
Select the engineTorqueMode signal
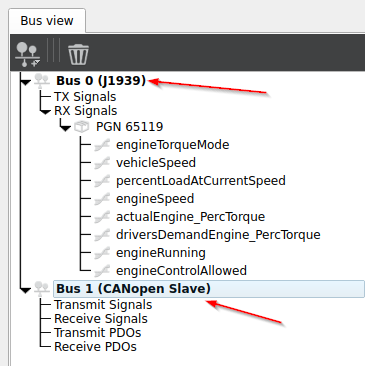[173, 145]
